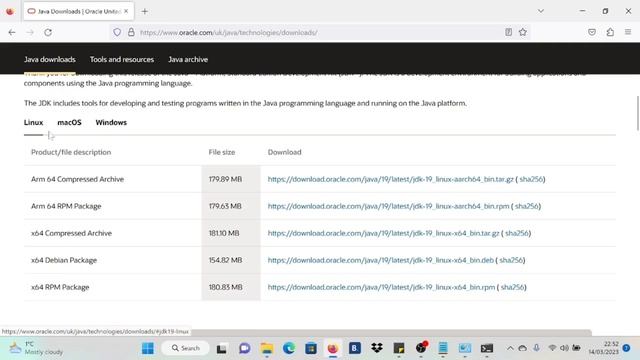
Task: Download the x64 Debian .deb link
Action: click(x=380, y=260)
